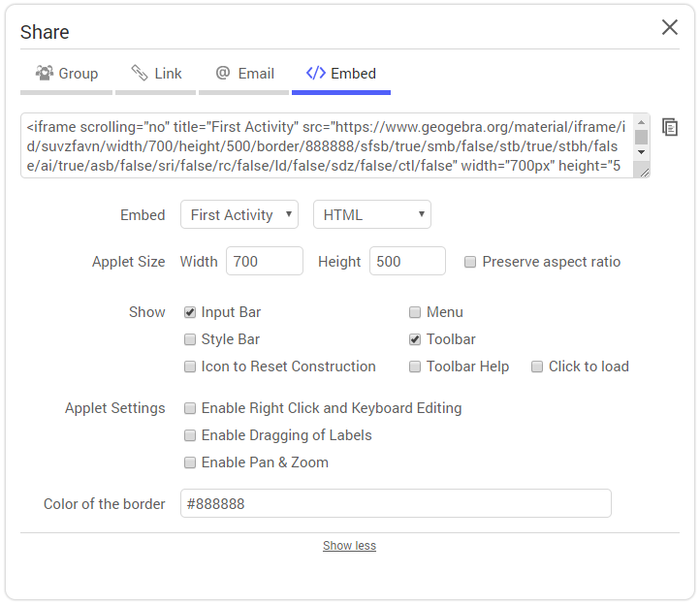Image resolution: width=700 pixels, height=605 pixels.
Task: Check Enable Dragging of Labels
Action: click(x=190, y=435)
